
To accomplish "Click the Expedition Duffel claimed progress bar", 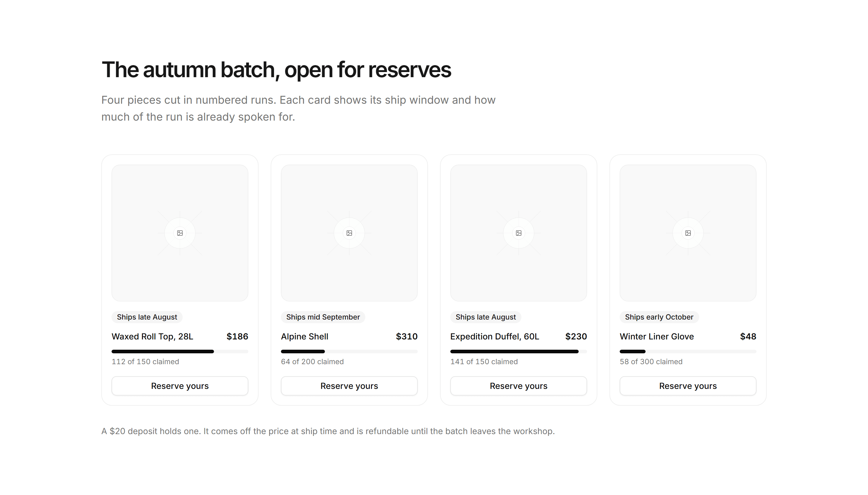I will coord(518,352).
